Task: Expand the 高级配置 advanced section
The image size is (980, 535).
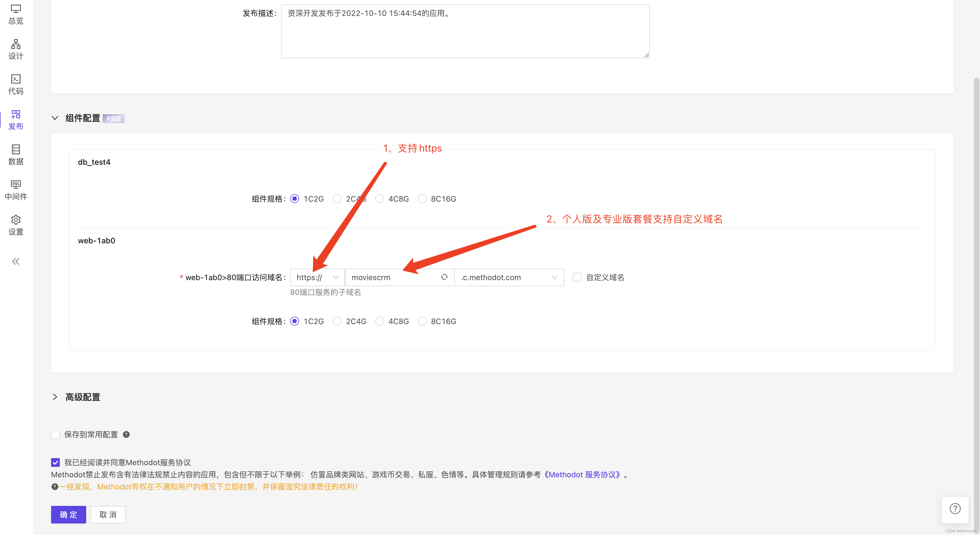Action: click(x=55, y=397)
